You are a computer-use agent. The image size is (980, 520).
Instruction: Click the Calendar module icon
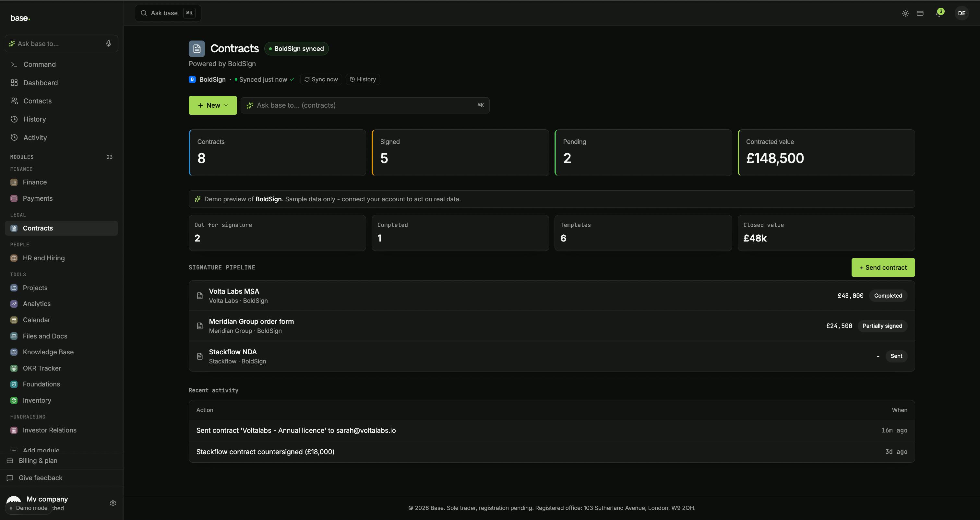14,320
